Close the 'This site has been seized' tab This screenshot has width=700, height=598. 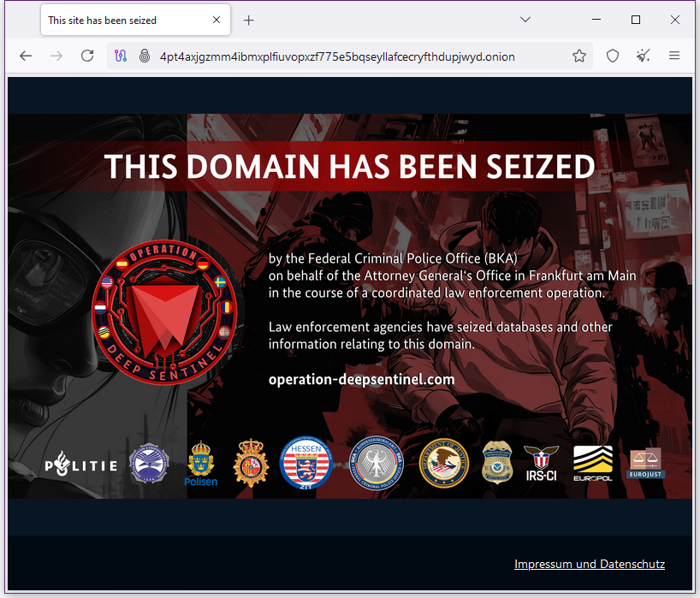[x=217, y=20]
